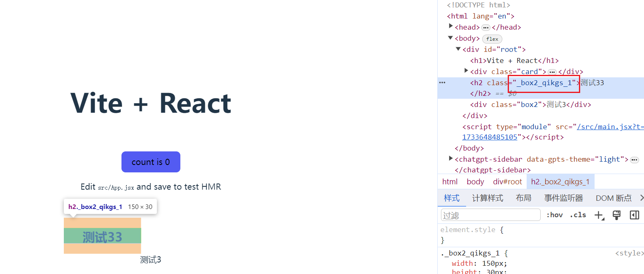This screenshot has height=274, width=644.
Task: Select the html lang en DOM row
Action: pyautogui.click(x=481, y=16)
